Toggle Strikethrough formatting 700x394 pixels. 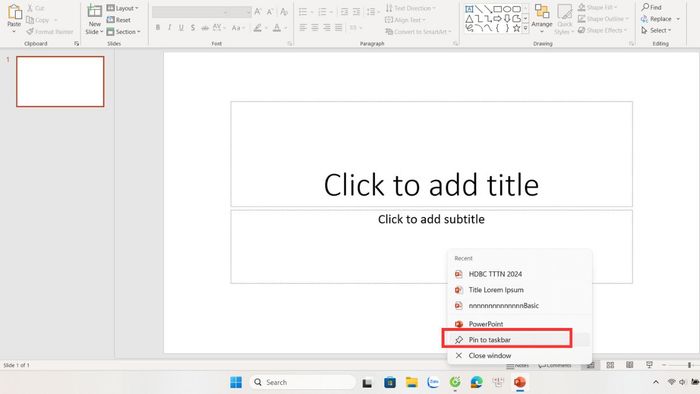tap(204, 28)
